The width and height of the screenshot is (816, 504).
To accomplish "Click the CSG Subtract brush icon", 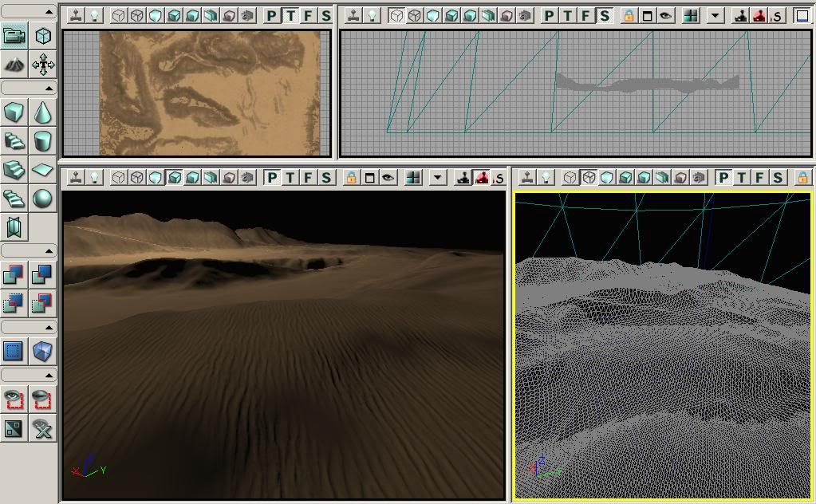I will click(x=42, y=275).
